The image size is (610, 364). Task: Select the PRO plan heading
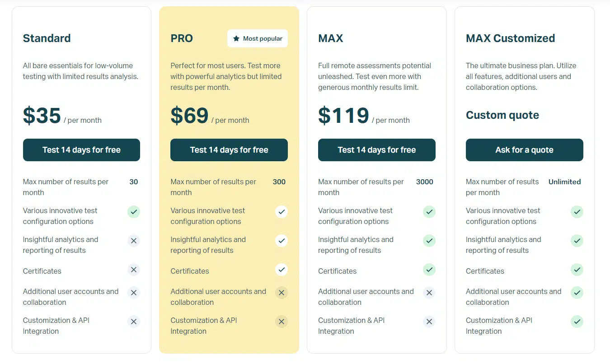coord(182,38)
